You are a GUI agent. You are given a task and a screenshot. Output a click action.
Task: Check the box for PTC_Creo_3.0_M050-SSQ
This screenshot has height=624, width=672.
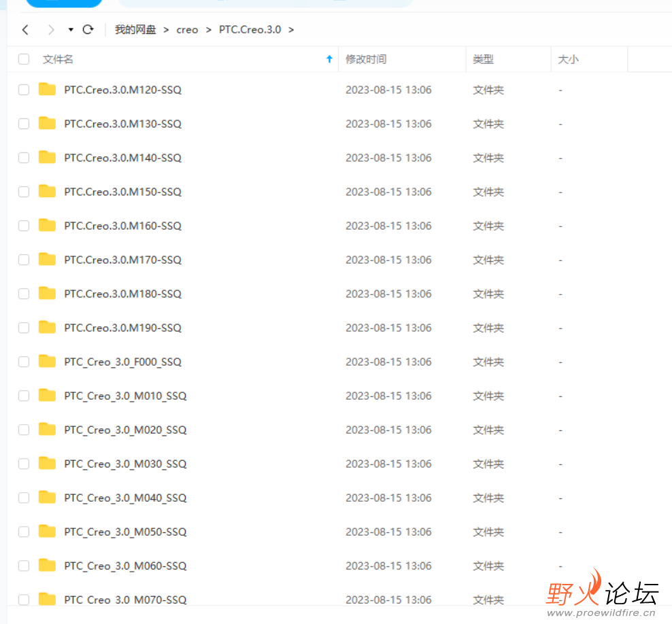24,532
